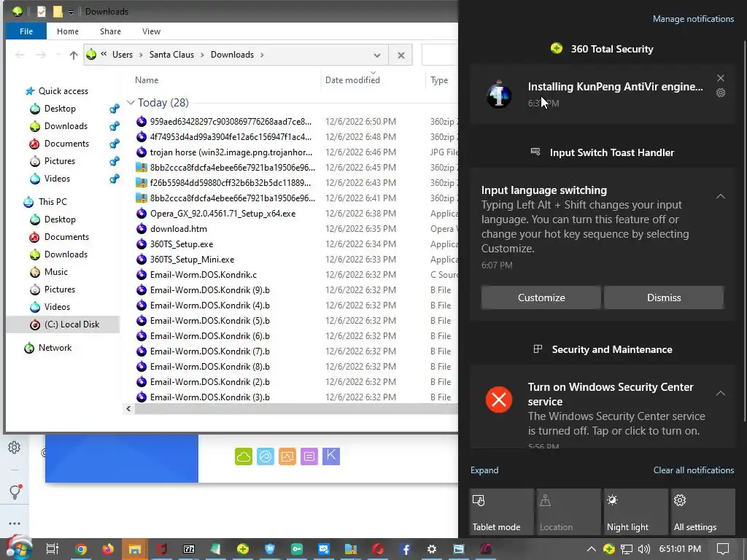Open the View ribbon tab
747x560 pixels.
tap(151, 31)
